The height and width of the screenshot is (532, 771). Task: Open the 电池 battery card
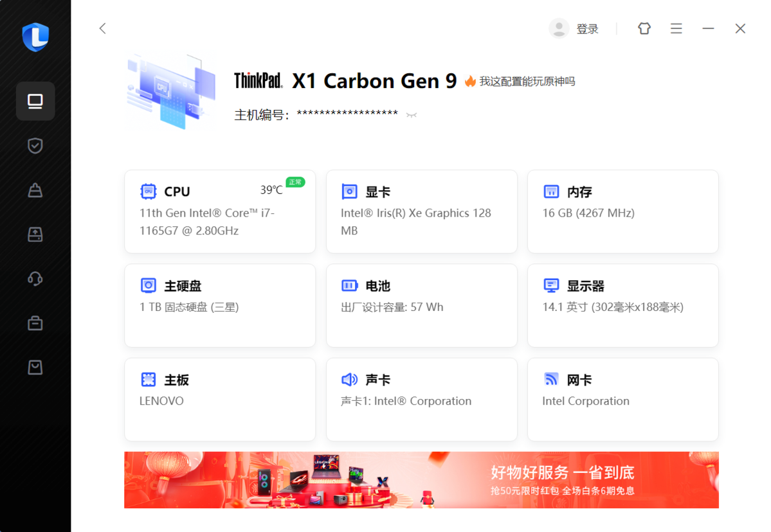point(421,306)
